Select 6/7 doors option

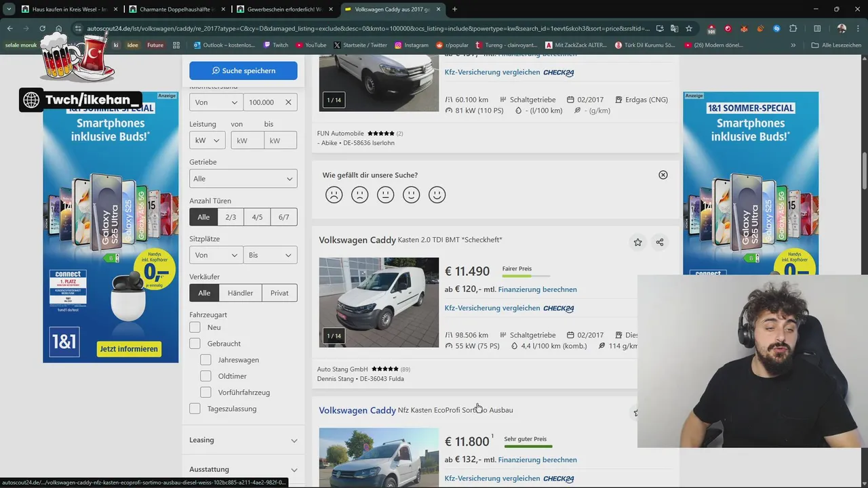tap(283, 217)
